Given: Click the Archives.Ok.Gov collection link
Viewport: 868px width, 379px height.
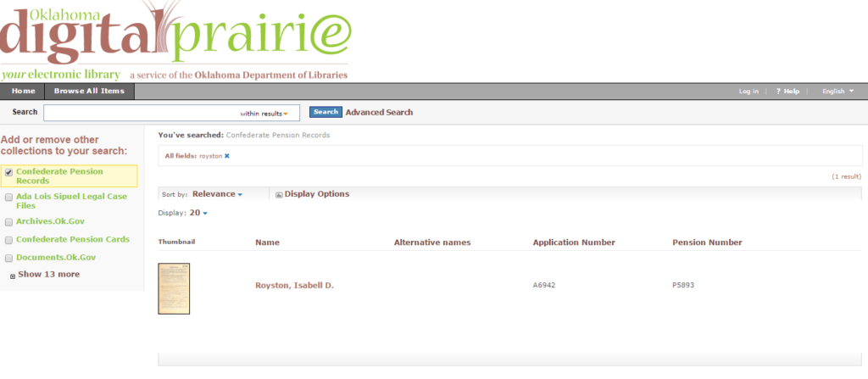Looking at the screenshot, I should pyautogui.click(x=50, y=221).
